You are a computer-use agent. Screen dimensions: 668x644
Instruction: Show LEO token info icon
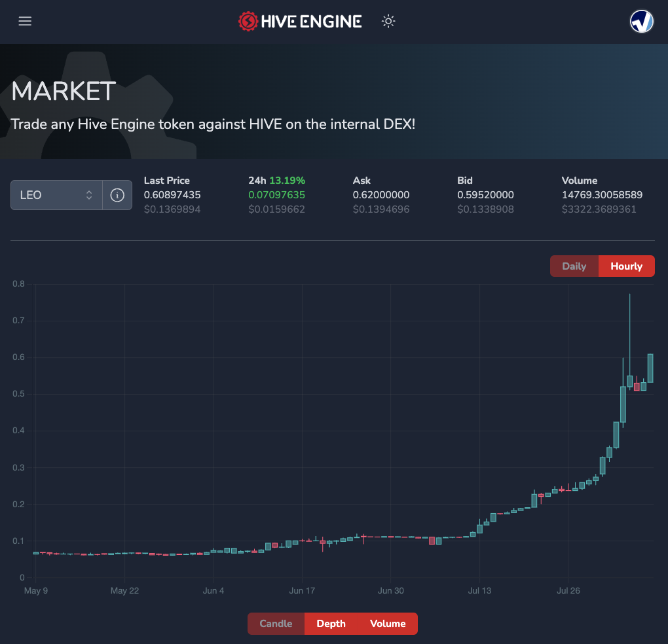[117, 195]
